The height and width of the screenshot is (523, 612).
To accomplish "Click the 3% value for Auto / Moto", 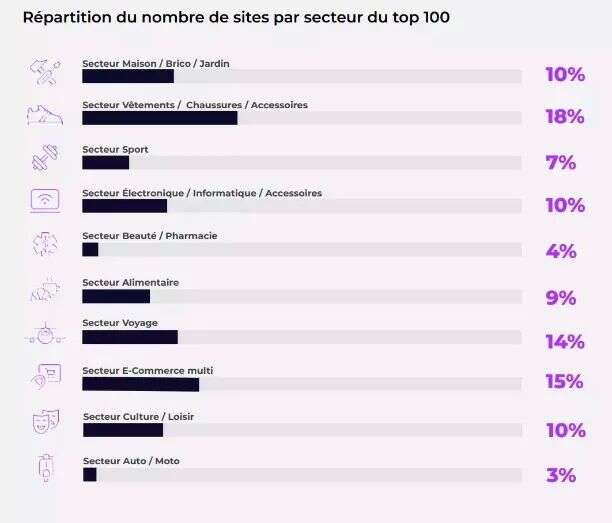I will 561,475.
